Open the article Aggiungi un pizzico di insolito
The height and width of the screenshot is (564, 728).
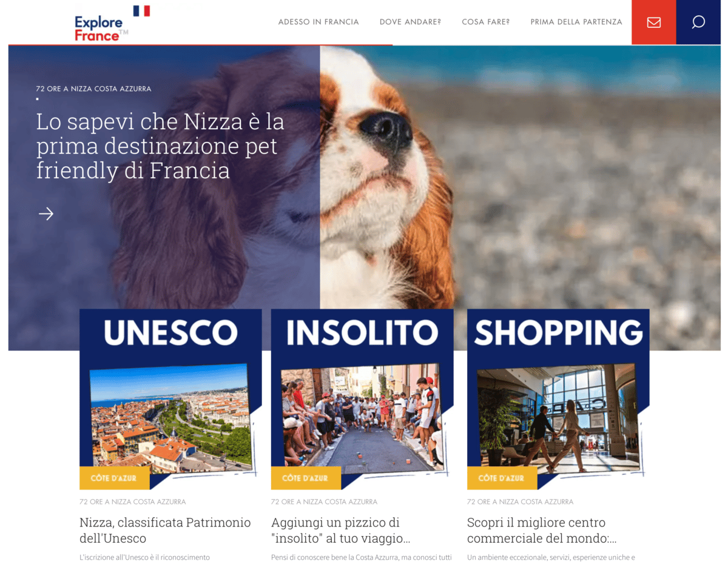[x=341, y=530]
